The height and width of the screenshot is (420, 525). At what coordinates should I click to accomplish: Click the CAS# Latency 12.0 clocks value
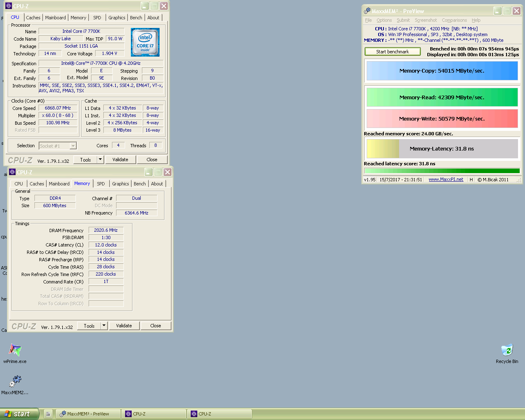click(x=106, y=245)
